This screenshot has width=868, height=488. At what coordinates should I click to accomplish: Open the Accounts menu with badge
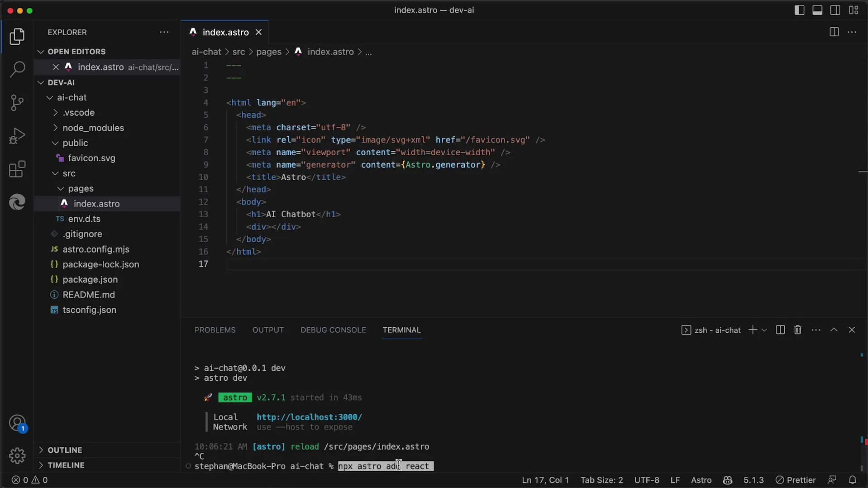(17, 424)
